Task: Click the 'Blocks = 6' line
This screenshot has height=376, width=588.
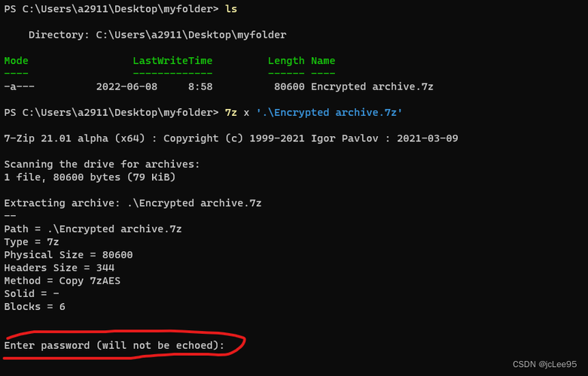Action: click(x=34, y=306)
